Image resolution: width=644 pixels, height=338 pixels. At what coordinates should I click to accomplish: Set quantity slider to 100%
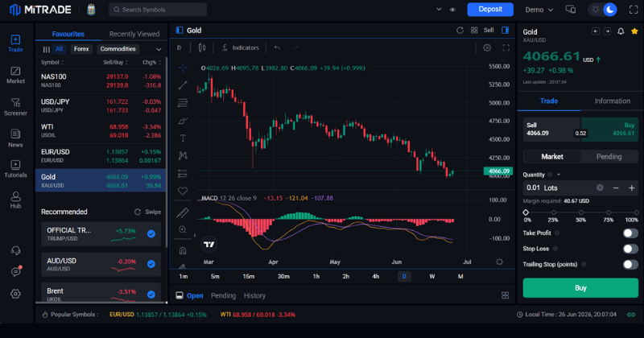[x=636, y=212]
